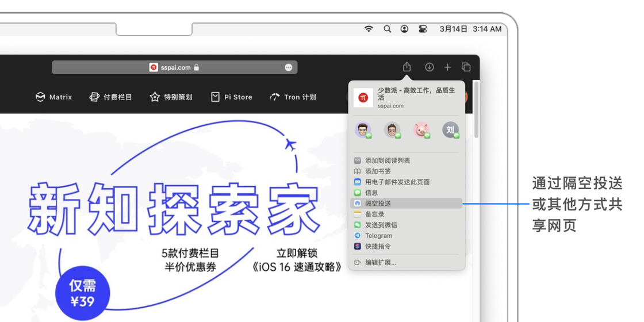Choose 添加到阅读列表 in share menu

click(387, 160)
